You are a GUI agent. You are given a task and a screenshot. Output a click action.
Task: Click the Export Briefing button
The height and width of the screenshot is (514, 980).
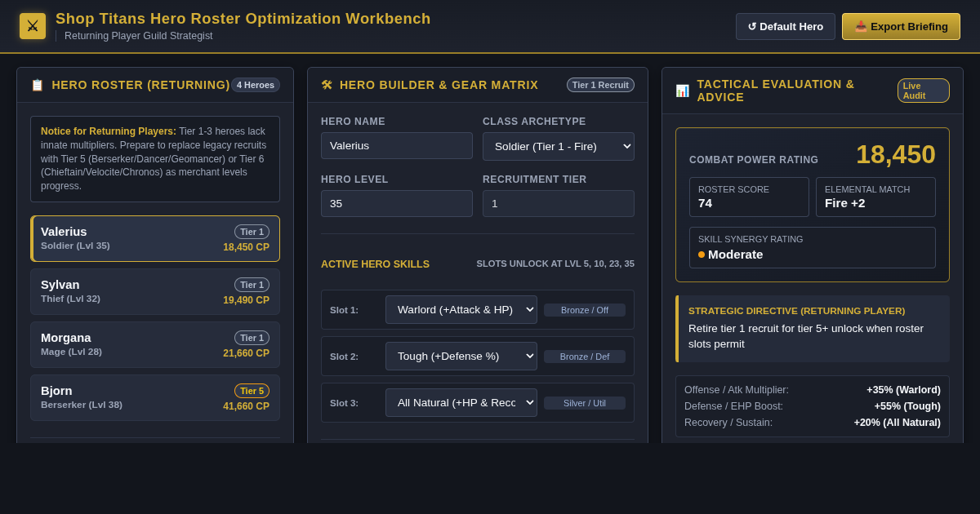[901, 26]
